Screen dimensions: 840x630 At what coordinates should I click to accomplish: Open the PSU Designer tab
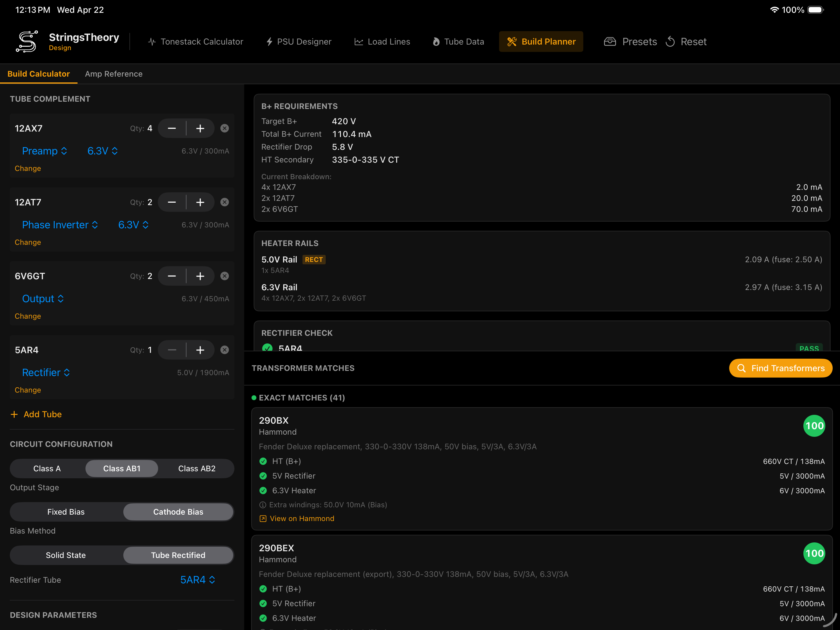[299, 42]
